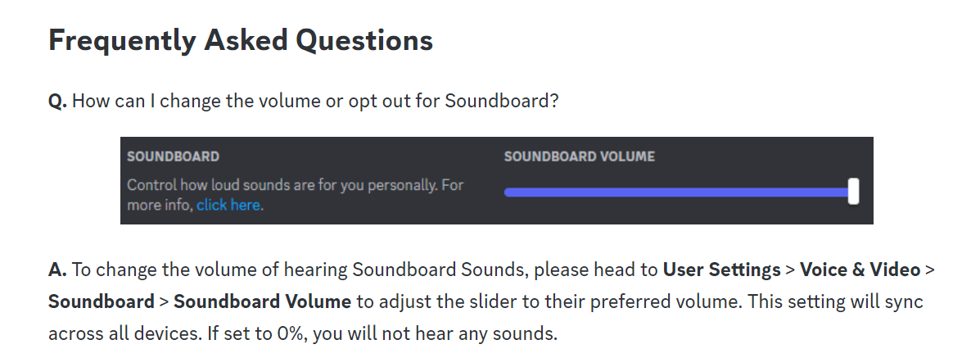Click the middle of the blue volume slider track
980x358 pixels.
point(678,193)
